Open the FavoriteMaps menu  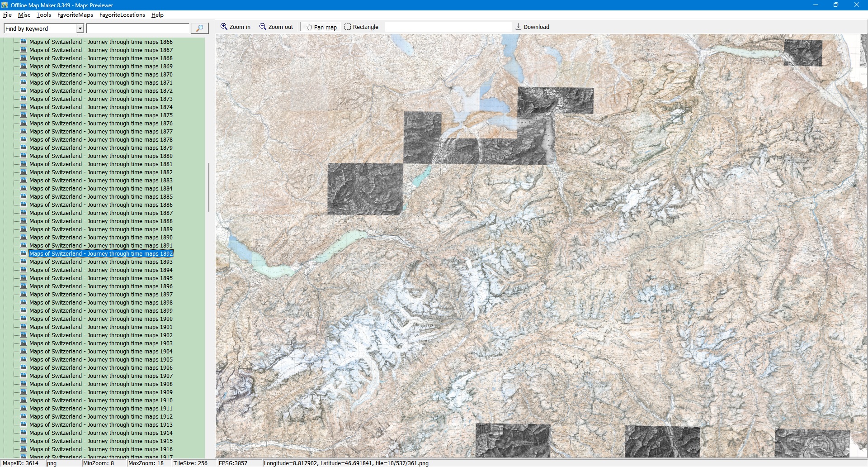point(75,15)
